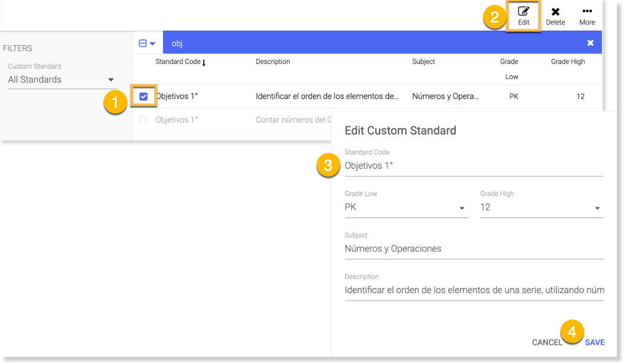
Task: Click the Description text field in dialog
Action: tap(474, 290)
